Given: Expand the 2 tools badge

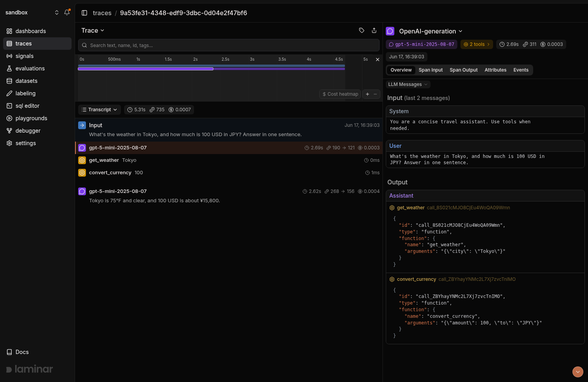Looking at the screenshot, I should pos(477,44).
